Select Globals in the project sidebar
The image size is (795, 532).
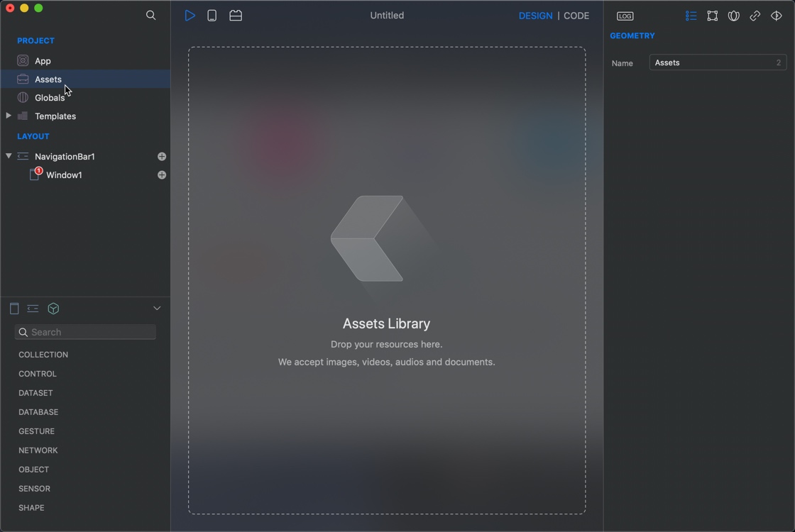coord(50,97)
